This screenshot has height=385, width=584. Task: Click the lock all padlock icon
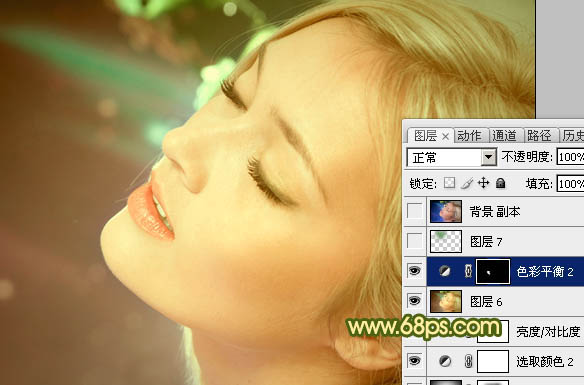click(501, 183)
